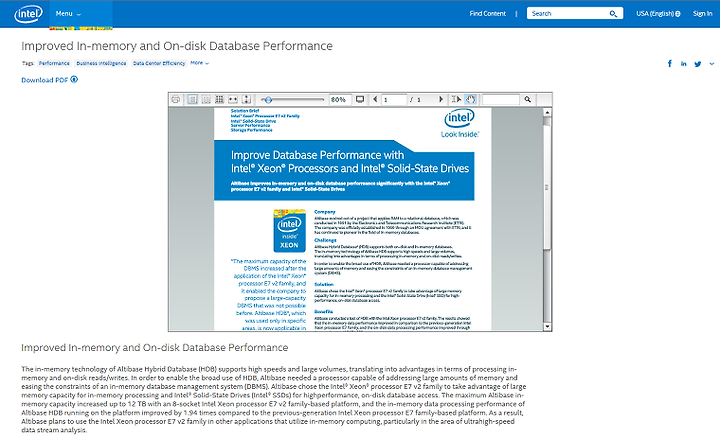Image resolution: width=720 pixels, height=440 pixels.
Task: Click the summary heading below the viewer
Action: coord(155,348)
